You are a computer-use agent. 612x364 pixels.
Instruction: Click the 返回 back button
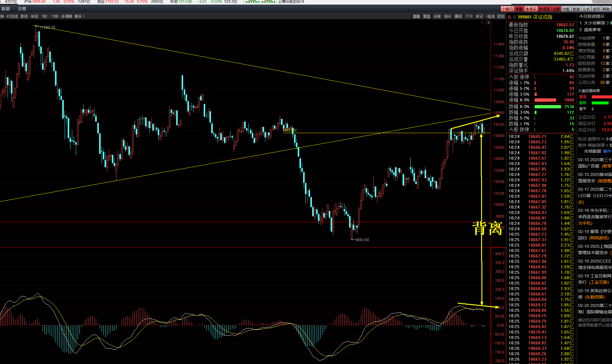[x=501, y=16]
